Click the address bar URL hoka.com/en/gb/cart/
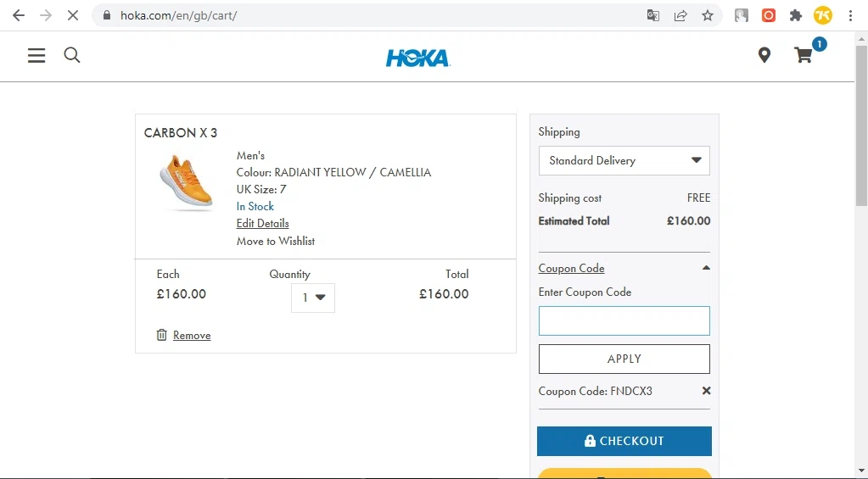This screenshot has width=868, height=479. [x=178, y=15]
